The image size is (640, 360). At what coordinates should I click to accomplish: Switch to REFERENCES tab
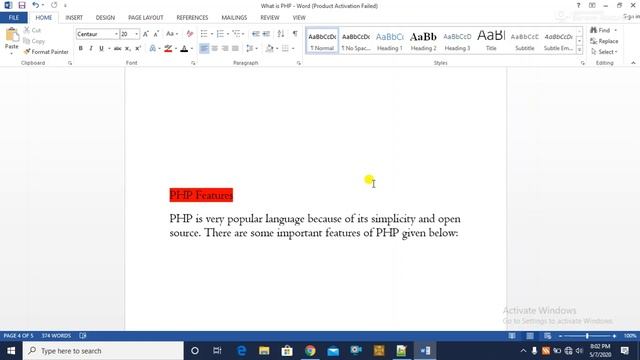(192, 18)
